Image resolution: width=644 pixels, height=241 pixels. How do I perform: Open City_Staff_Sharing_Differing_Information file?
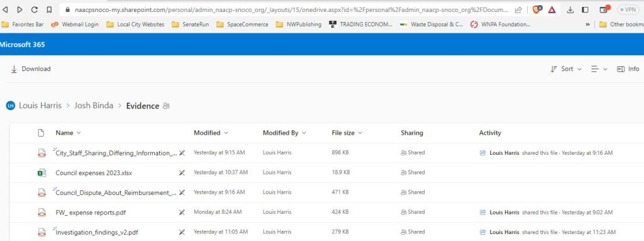coord(116,154)
